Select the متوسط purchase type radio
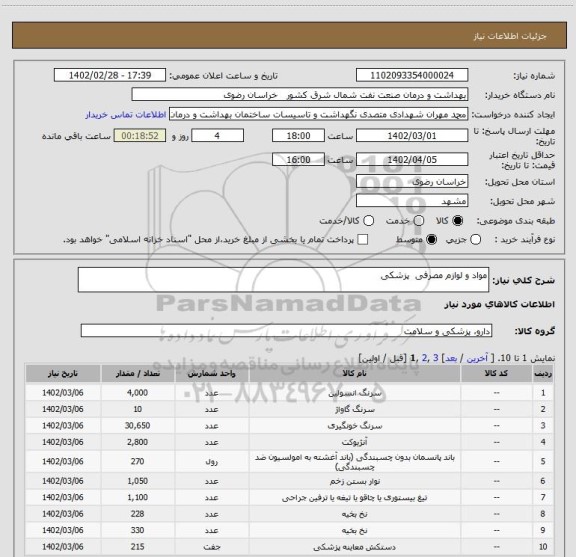The height and width of the screenshot is (557, 576). pos(431,240)
